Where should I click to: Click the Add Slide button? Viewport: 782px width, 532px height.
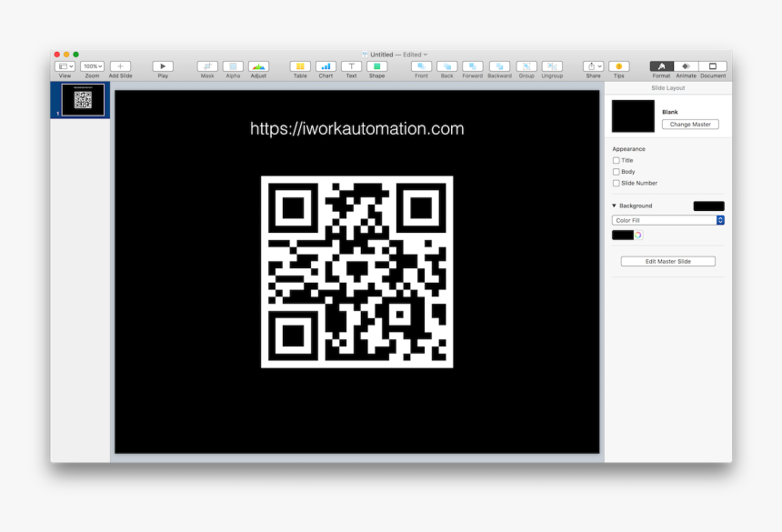coord(120,66)
